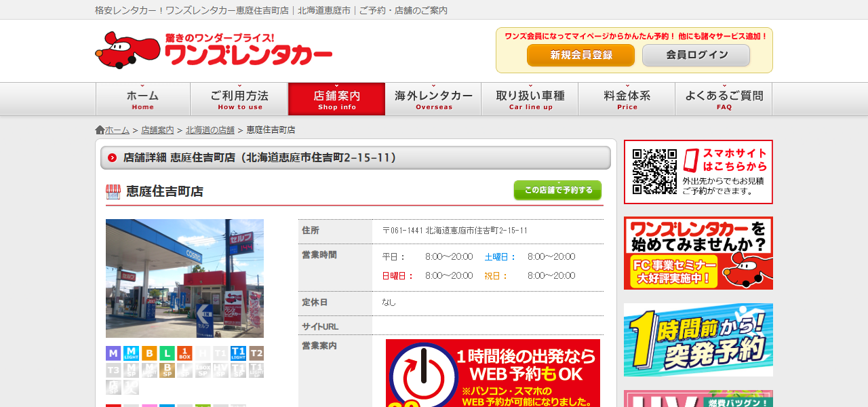868x407 pixels.
Task: Click the faded H class icon
Action: [x=203, y=353]
